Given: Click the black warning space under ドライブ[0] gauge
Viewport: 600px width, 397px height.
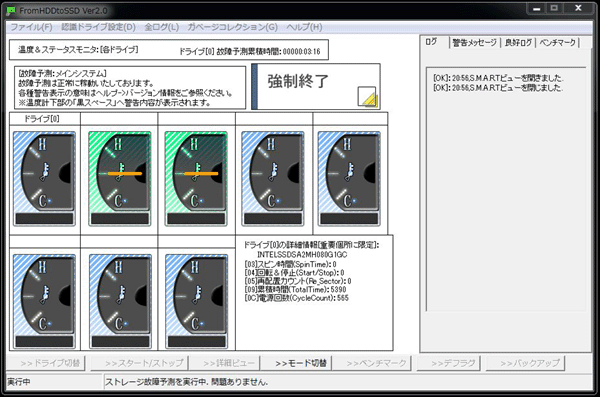Looking at the screenshot, I should pyautogui.click(x=44, y=218).
